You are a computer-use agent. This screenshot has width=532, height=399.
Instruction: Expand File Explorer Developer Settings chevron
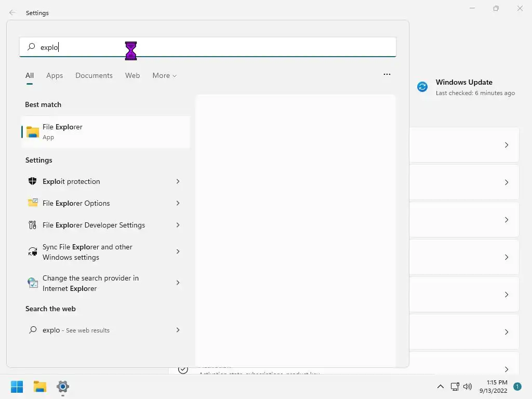(x=178, y=225)
